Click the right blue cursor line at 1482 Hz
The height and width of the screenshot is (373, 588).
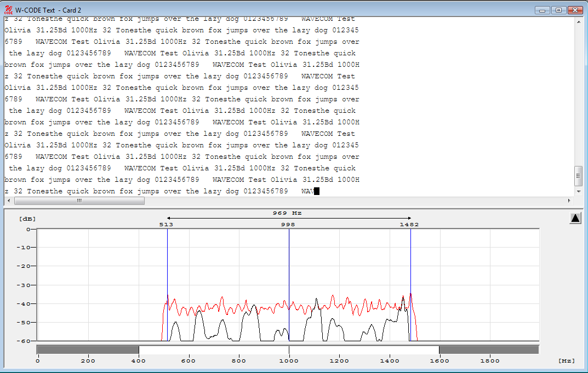pyautogui.click(x=410, y=285)
